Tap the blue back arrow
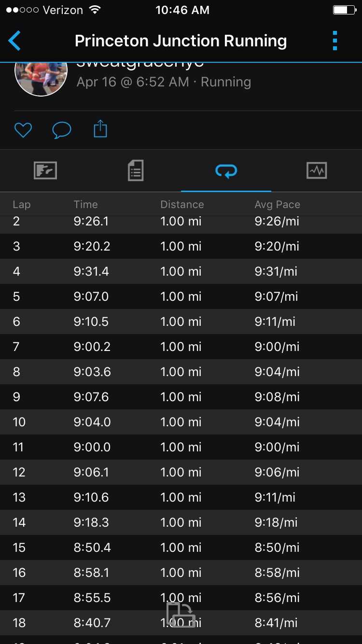Screen dimensions: 362x644 tap(14, 41)
